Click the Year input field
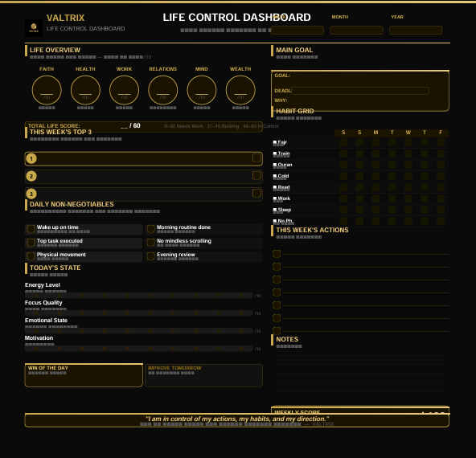 416,30
